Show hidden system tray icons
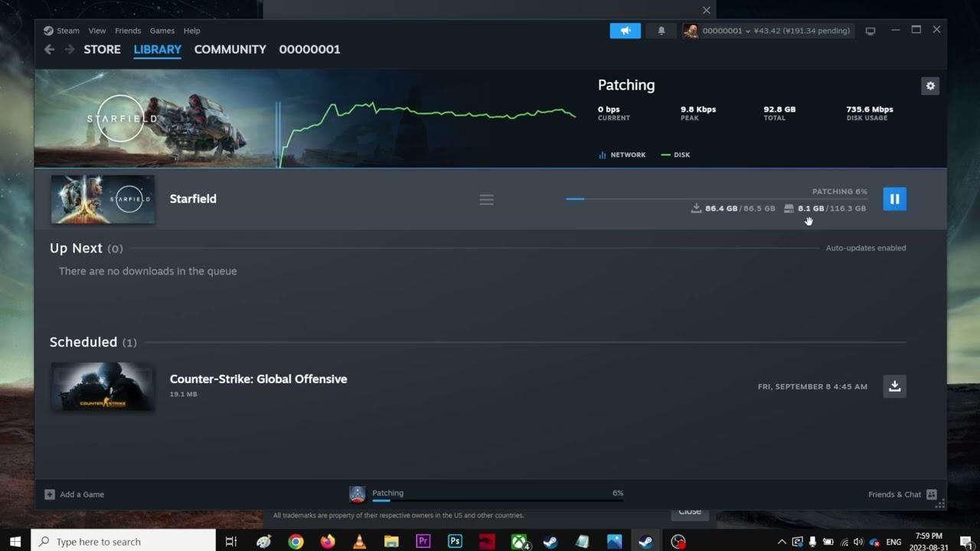The width and height of the screenshot is (980, 551). tap(781, 542)
